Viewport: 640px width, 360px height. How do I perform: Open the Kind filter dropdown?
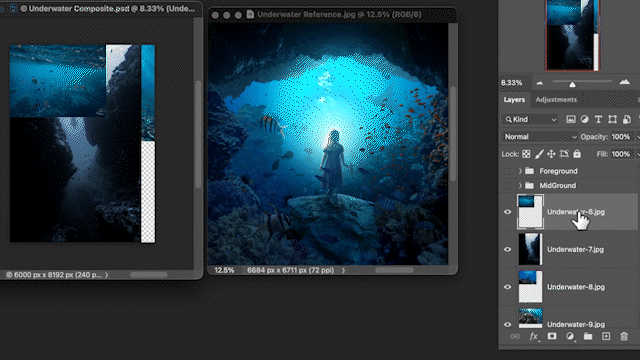point(530,119)
